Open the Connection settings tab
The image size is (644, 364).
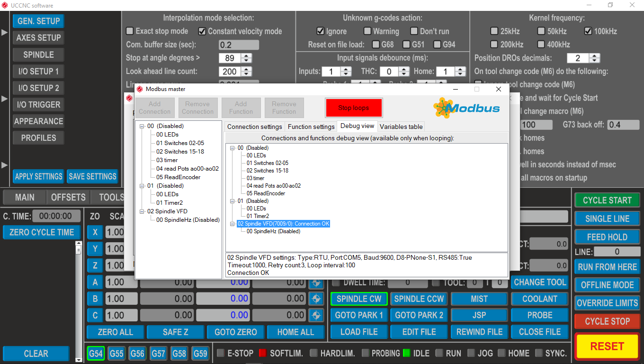tap(255, 127)
